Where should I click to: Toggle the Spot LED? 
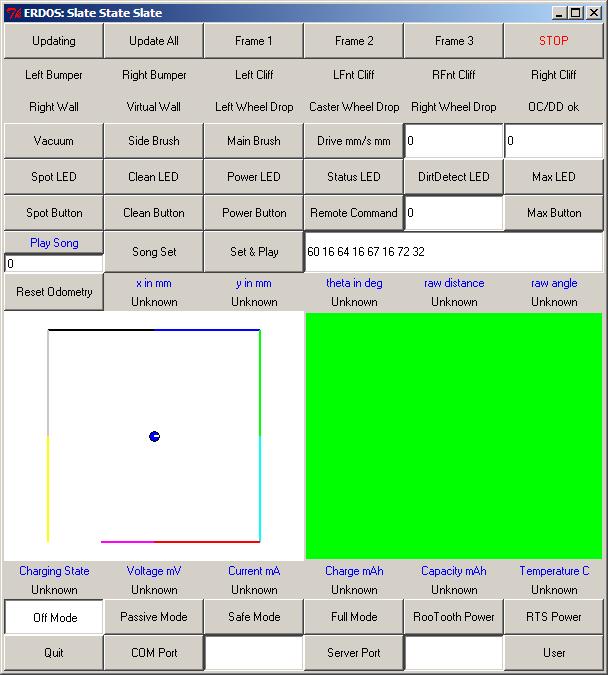point(54,177)
